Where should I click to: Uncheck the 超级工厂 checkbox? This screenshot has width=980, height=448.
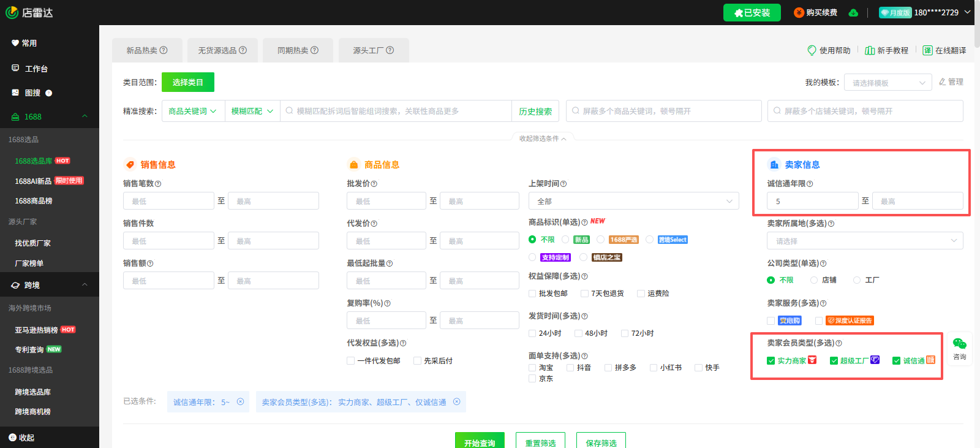click(x=834, y=360)
